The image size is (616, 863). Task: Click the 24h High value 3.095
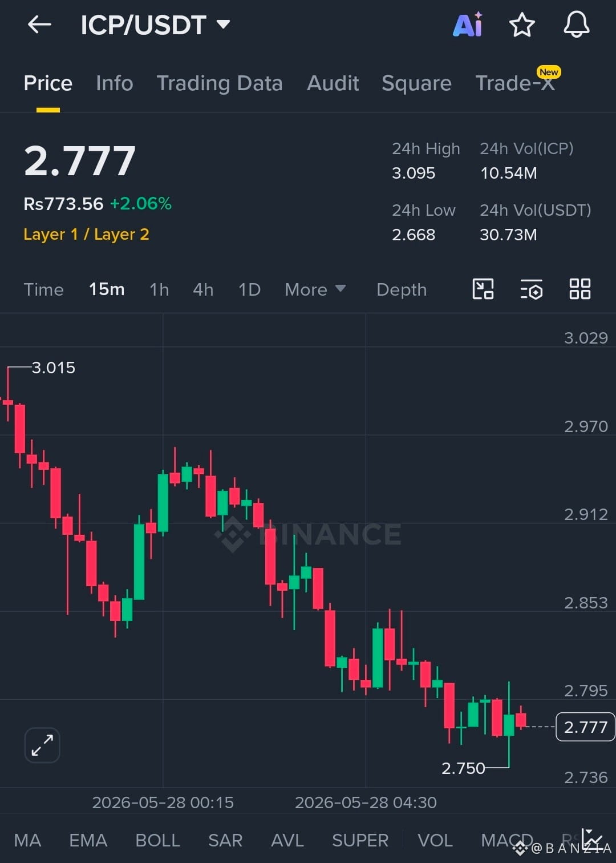coord(414,173)
